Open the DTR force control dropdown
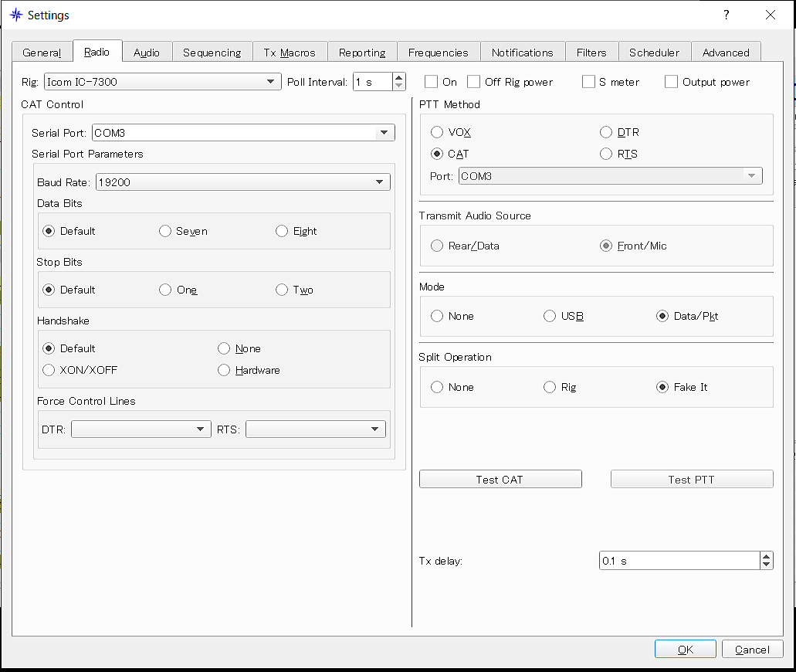Screen dimensions: 796x672 tap(141, 429)
